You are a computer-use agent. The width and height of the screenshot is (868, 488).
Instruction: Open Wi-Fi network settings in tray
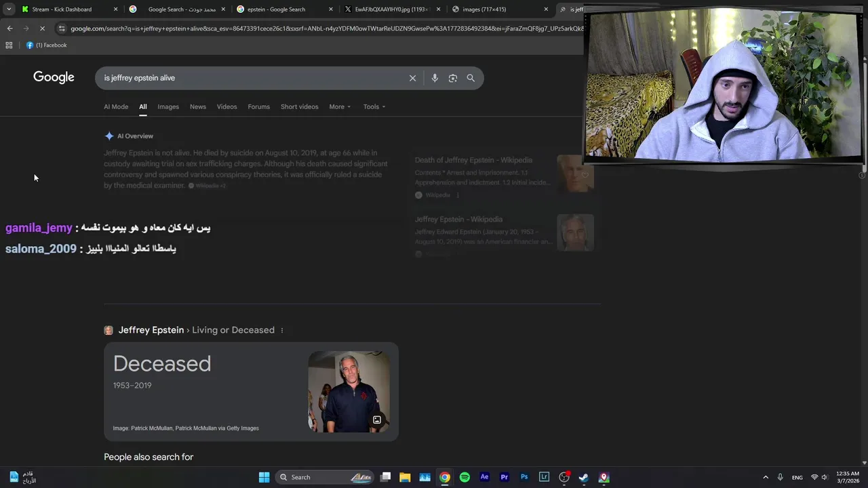(814, 477)
